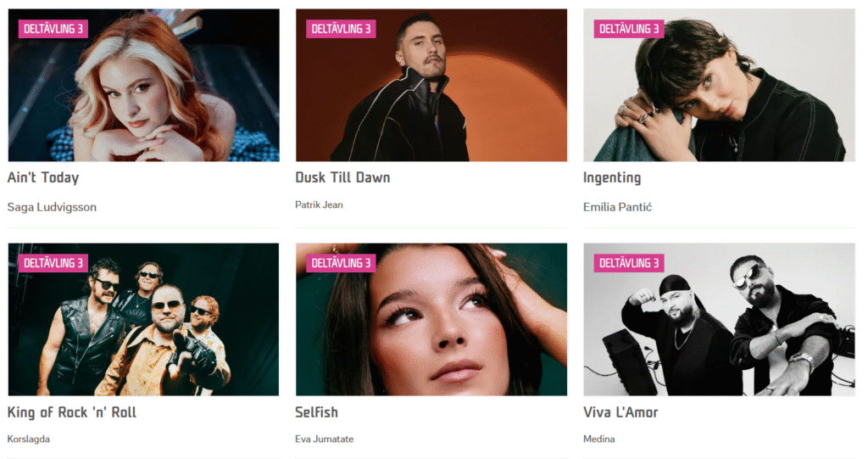Click Deltävling 3 badge on Viva L'Amor
Viewport: 868px width, 459px height.
[x=629, y=263]
